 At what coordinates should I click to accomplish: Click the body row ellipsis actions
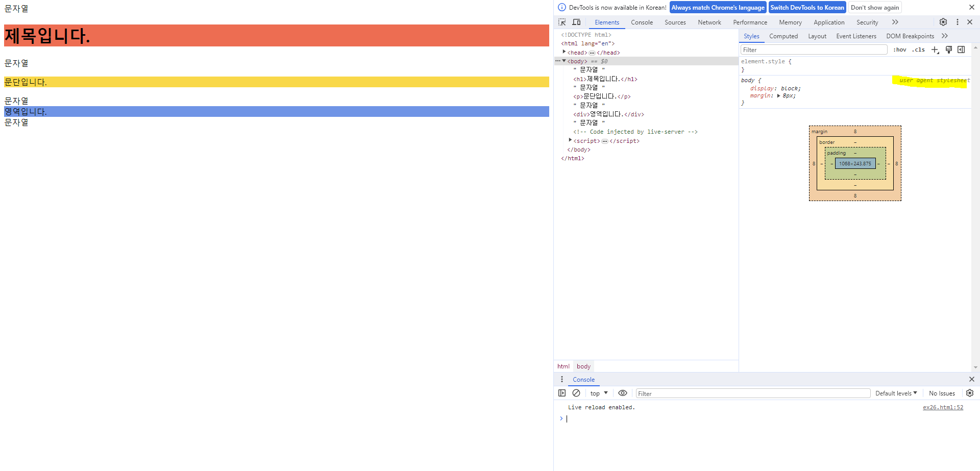click(558, 61)
